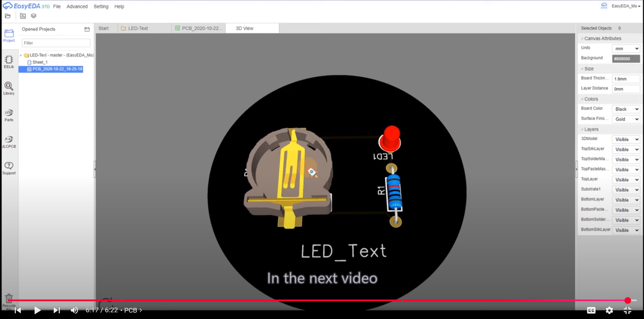Screen dimensions: 644x319
Task: Click the Support icon
Action: tap(9, 168)
